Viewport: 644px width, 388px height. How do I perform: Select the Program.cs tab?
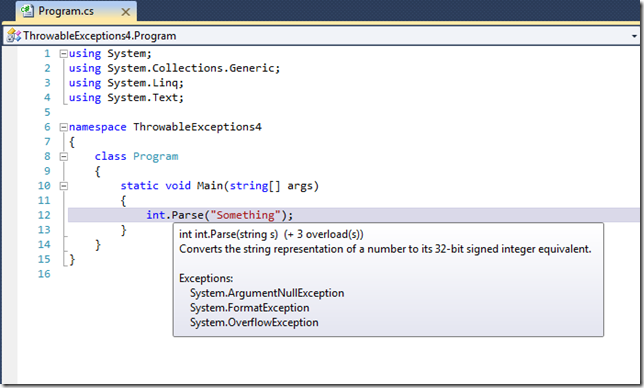(x=76, y=11)
